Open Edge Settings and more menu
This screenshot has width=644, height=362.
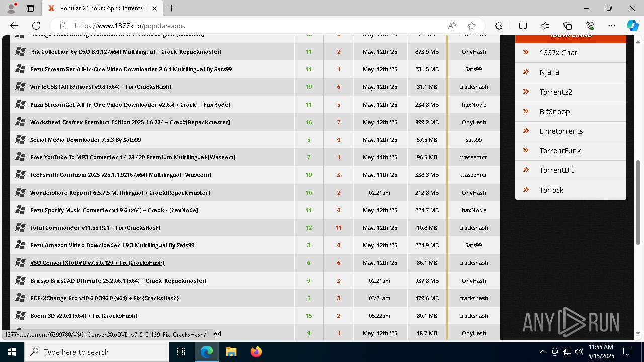pyautogui.click(x=612, y=26)
